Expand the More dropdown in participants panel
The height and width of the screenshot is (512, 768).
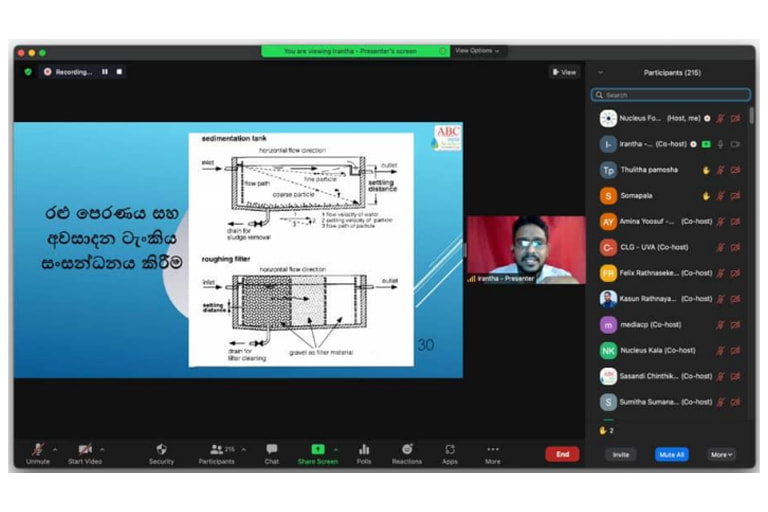721,454
